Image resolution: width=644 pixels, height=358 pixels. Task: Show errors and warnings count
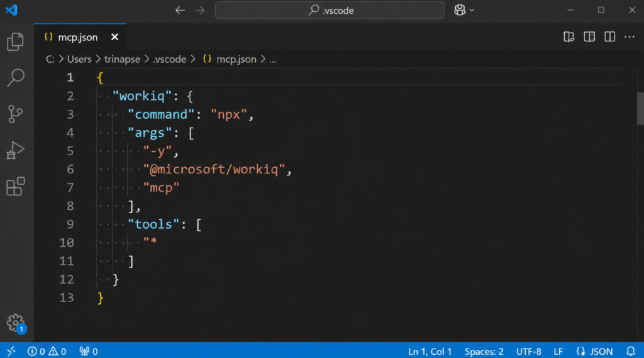pyautogui.click(x=47, y=351)
